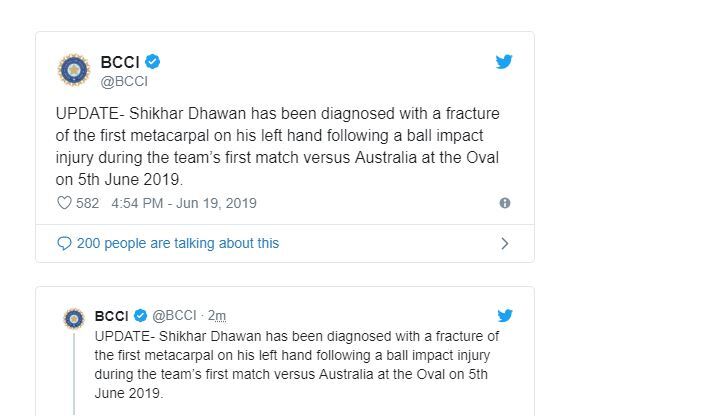This screenshot has width=714, height=416.
Task: Click the first tweet's text body
Action: point(278,147)
